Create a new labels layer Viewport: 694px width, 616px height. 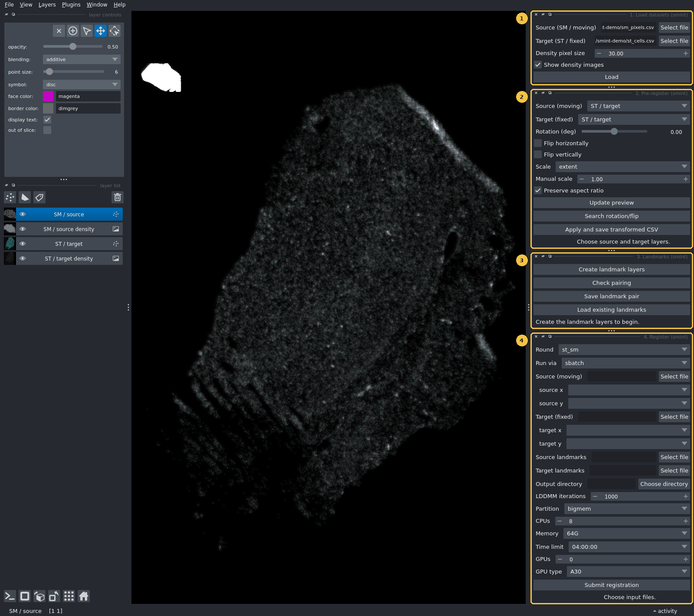click(39, 197)
